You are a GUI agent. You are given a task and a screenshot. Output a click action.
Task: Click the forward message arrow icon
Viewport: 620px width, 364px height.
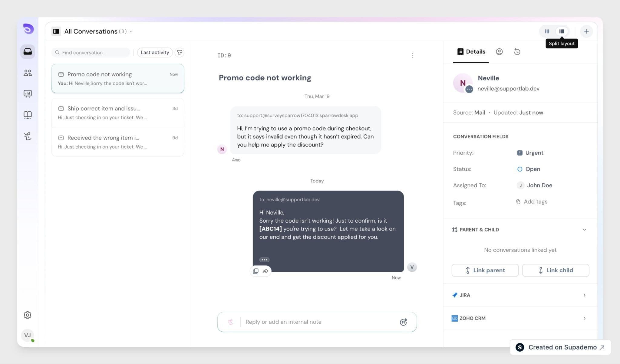(265, 271)
